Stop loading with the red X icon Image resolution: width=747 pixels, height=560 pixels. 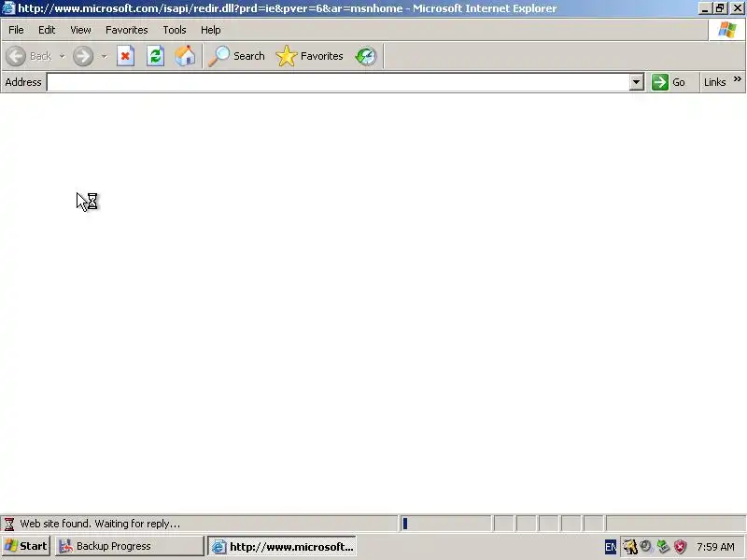126,56
